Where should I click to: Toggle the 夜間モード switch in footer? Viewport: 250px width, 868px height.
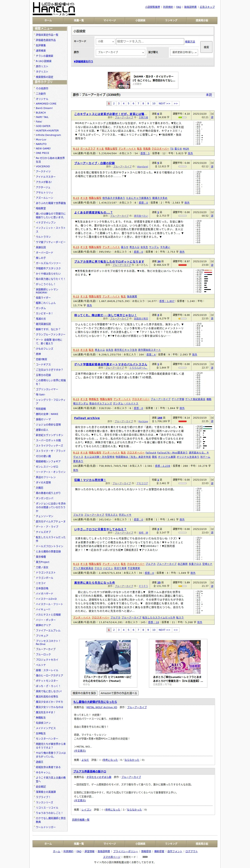pos(145,856)
